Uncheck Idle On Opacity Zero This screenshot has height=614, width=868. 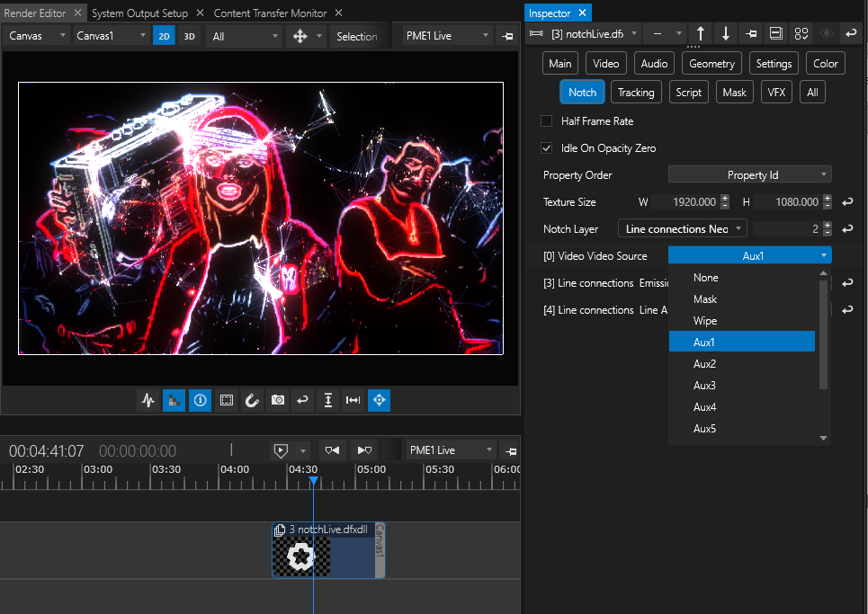(x=546, y=148)
